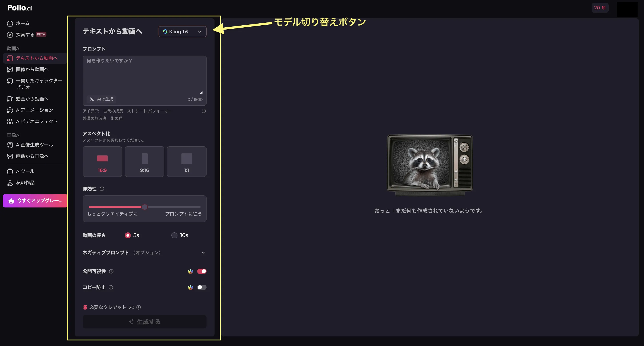Click the 今すぐアップグレード button
This screenshot has height=346, width=644.
pos(35,201)
